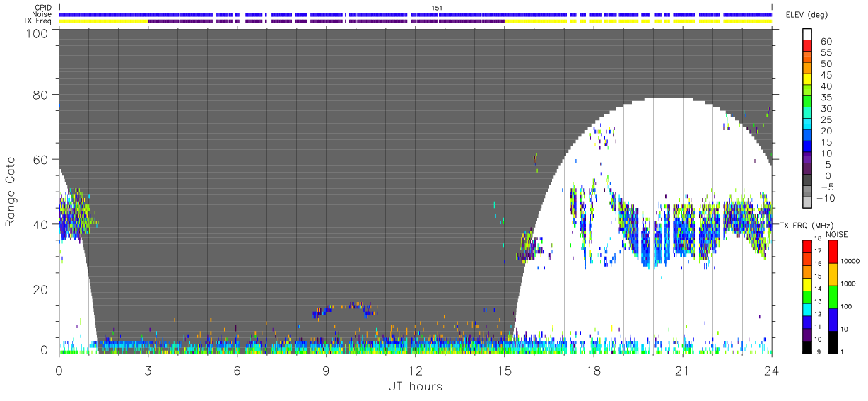This screenshot has height=401, width=868.
Task: Click x-axis tick label '18'
Action: click(593, 370)
